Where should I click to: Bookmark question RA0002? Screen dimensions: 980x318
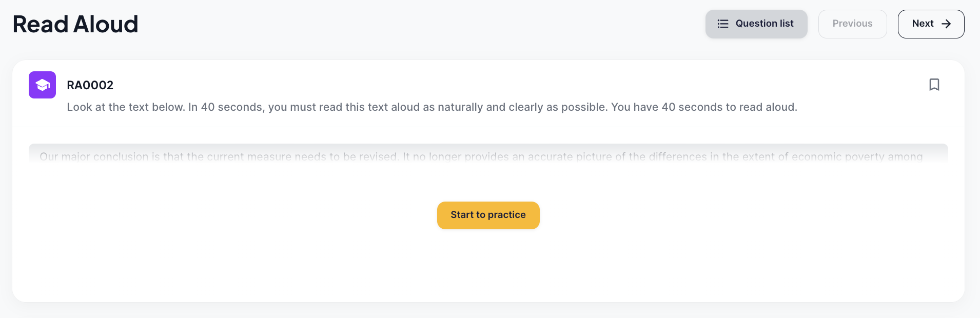click(x=934, y=85)
